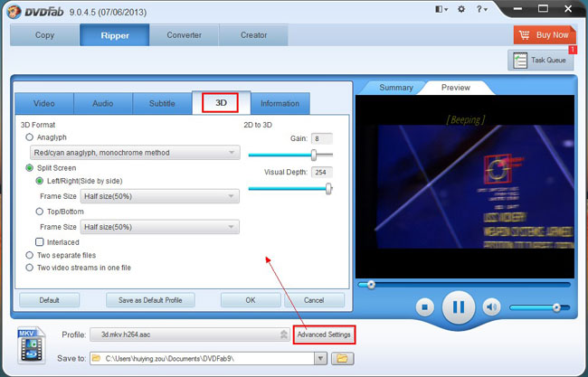The width and height of the screenshot is (588, 377).
Task: Click the red Task Queue count badge
Action: coord(573,49)
